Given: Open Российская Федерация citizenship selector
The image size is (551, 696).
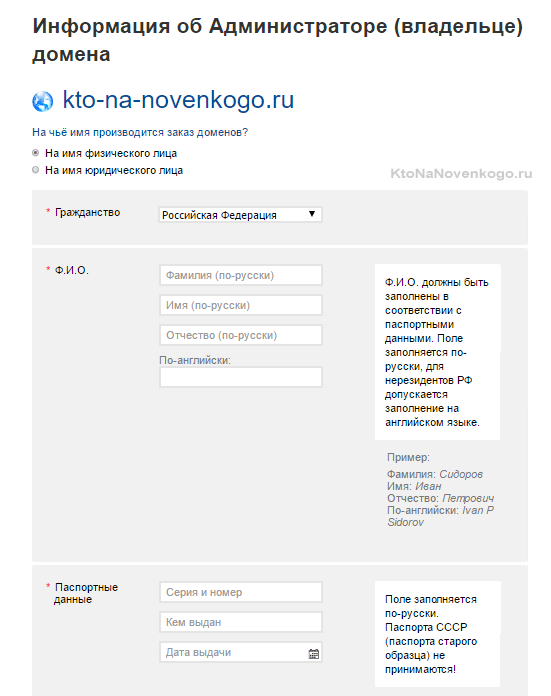Looking at the screenshot, I should (x=240, y=215).
